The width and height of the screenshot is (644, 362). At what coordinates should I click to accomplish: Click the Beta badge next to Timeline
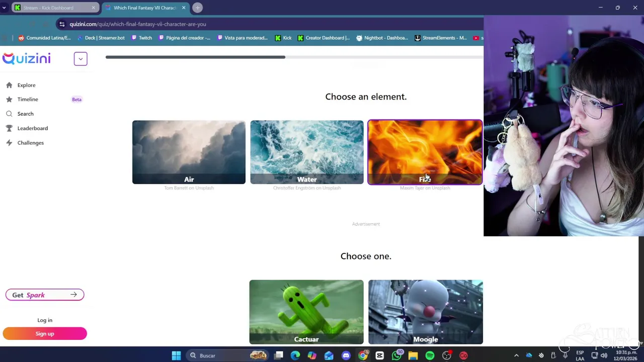(x=76, y=100)
